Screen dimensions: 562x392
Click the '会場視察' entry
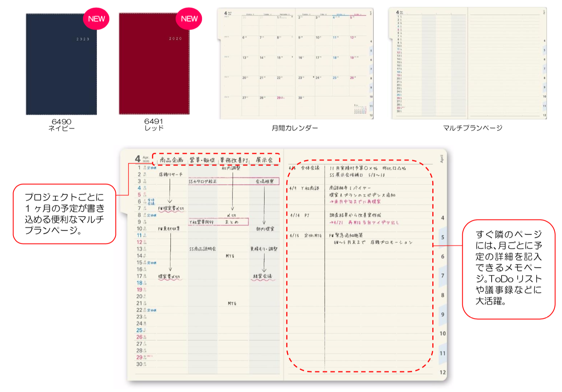coord(265,182)
